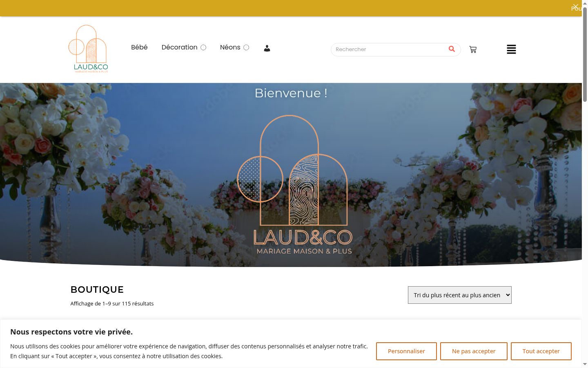The image size is (588, 368).
Task: Click 'Nous respectons votre vie privée.' heading
Action: 71,332
